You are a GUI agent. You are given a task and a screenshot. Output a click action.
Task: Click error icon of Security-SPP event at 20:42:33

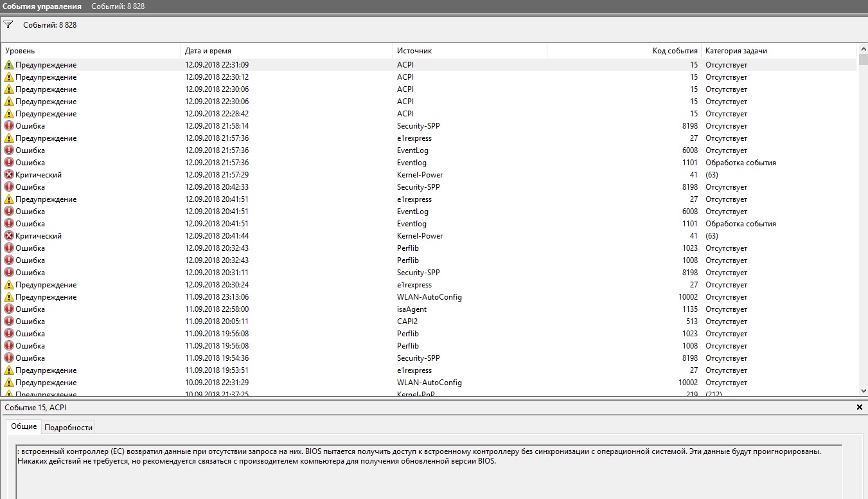9,187
